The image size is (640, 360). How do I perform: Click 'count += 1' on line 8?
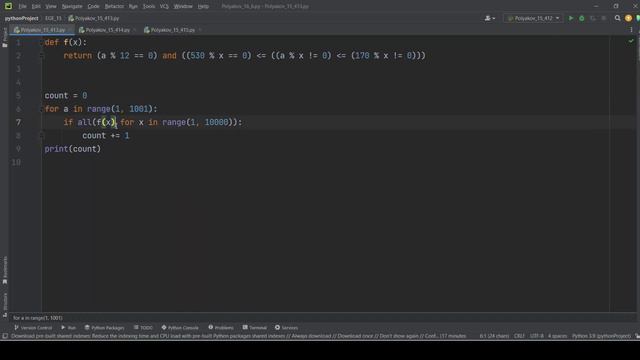point(106,136)
